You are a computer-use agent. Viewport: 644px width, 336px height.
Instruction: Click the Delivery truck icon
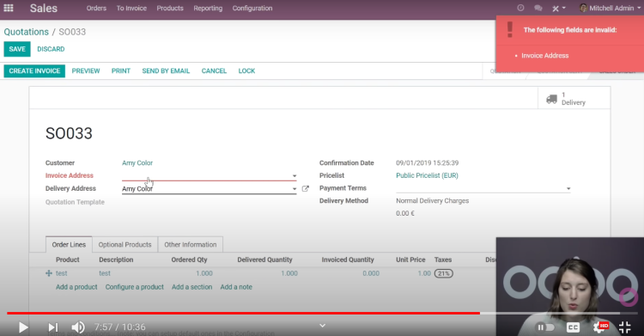(x=551, y=99)
